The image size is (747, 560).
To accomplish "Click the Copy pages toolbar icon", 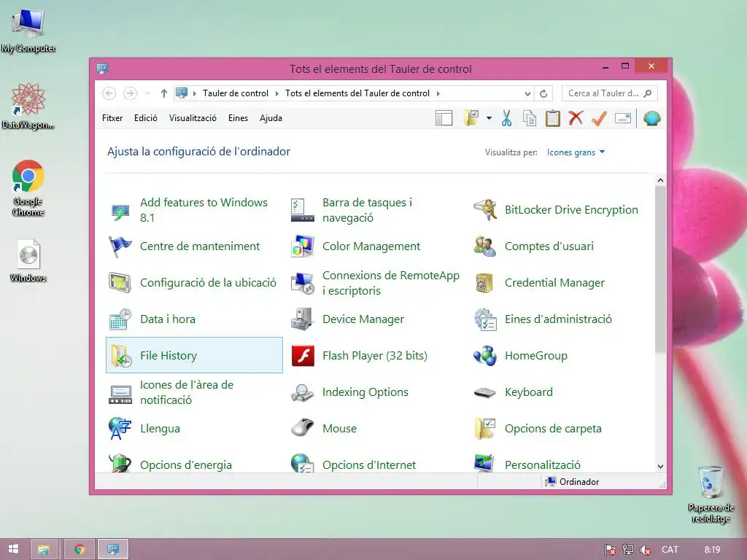I will (530, 118).
